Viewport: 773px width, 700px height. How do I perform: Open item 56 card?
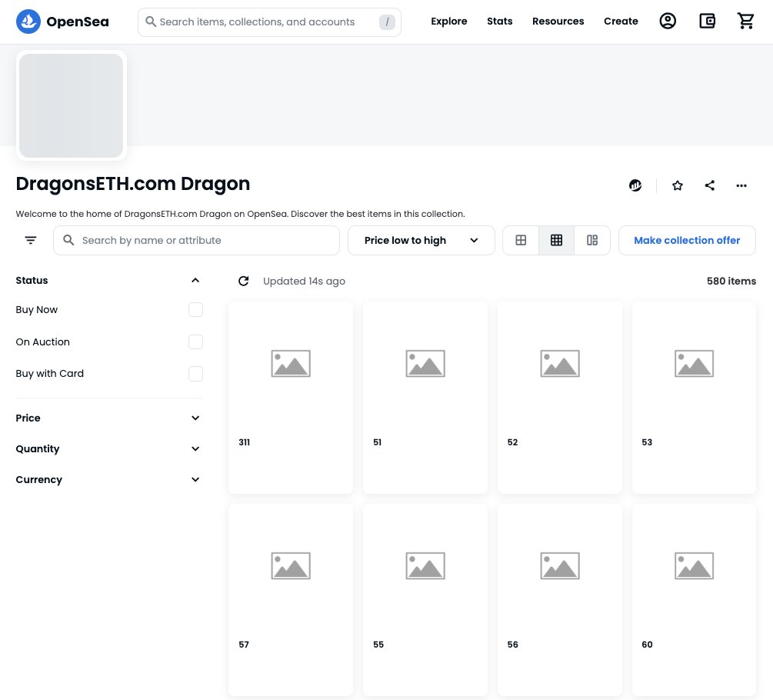(559, 600)
